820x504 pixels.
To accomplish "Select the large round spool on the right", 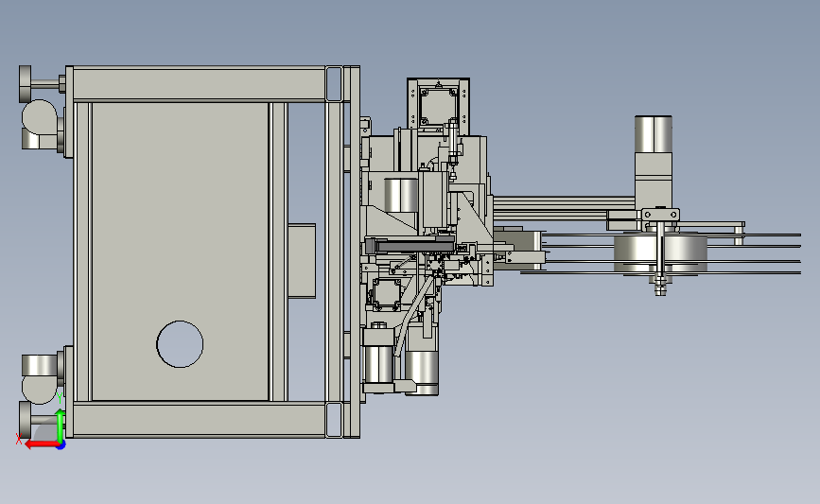I will pyautogui.click(x=660, y=254).
